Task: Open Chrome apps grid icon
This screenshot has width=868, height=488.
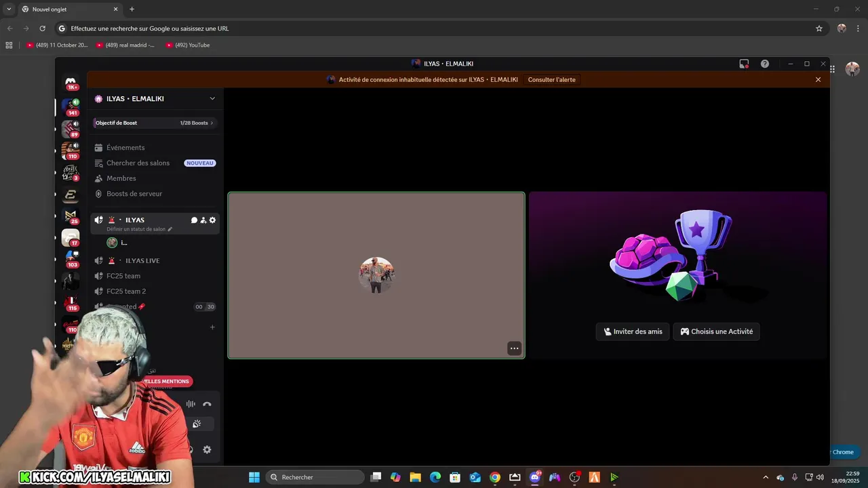Action: coord(9,45)
